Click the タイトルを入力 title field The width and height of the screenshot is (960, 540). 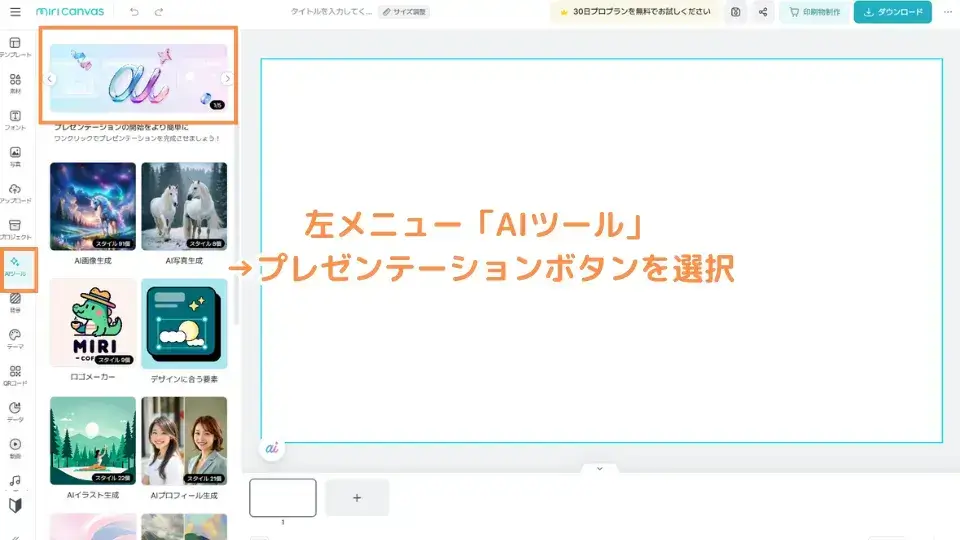[331, 12]
